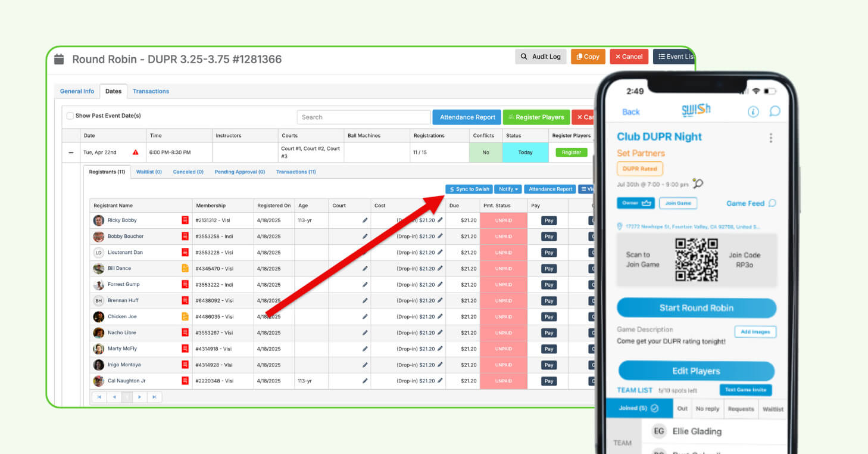Viewport: 868px width, 454px height.
Task: Click the last-page pagination arrow below the table
Action: (155, 396)
